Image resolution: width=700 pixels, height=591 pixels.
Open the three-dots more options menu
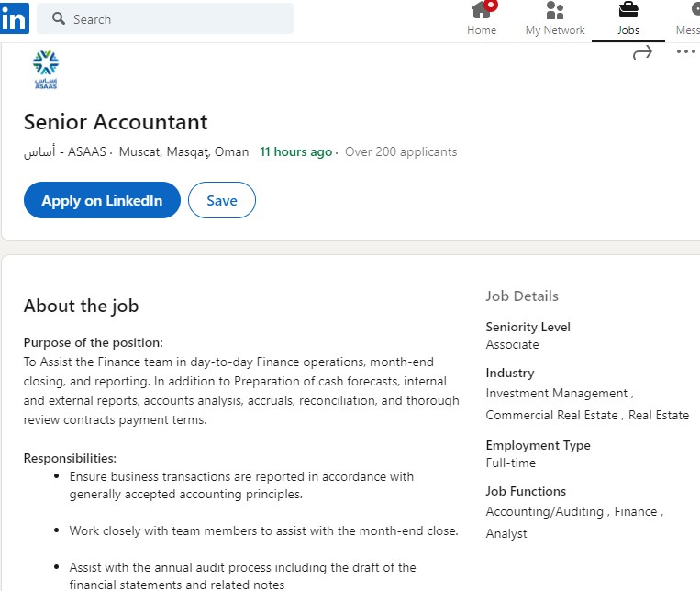click(x=686, y=51)
